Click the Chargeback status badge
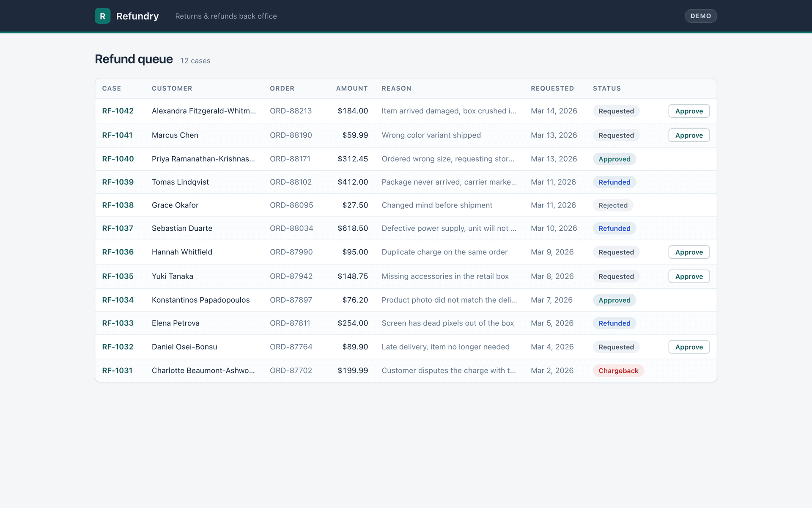This screenshot has height=508, width=812. 618,370
